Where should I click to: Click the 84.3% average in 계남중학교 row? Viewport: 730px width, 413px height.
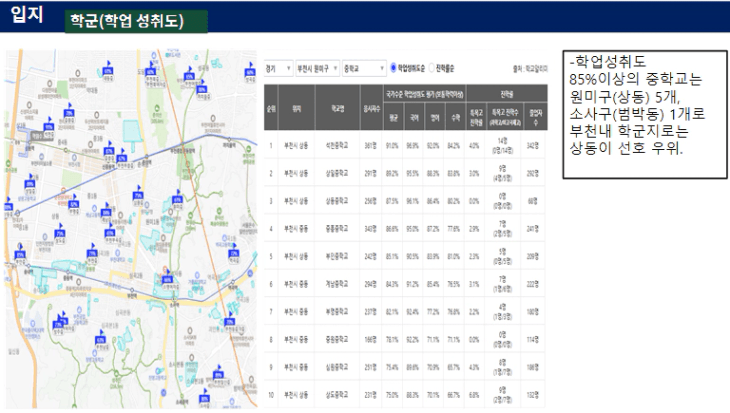(392, 284)
